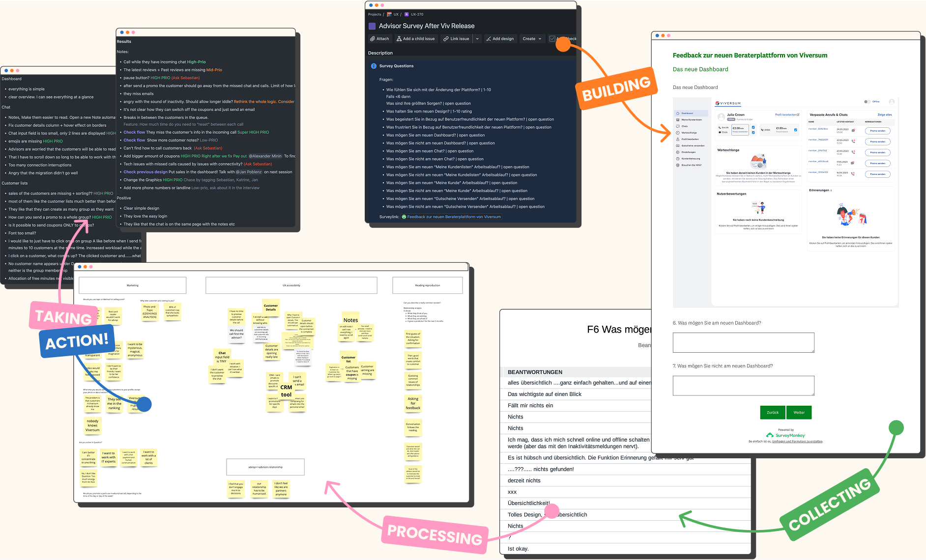Select the CRM tool sticky note
The height and width of the screenshot is (560, 926).
coord(287,391)
